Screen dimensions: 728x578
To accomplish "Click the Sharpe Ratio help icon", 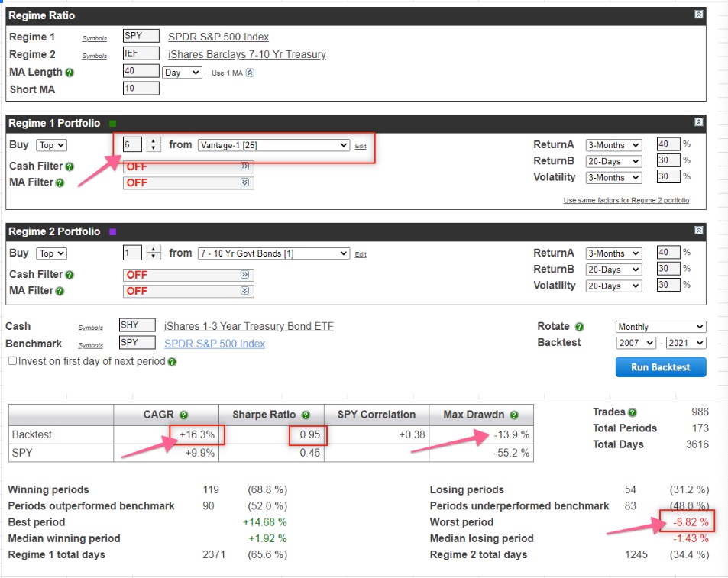I will pos(306,415).
